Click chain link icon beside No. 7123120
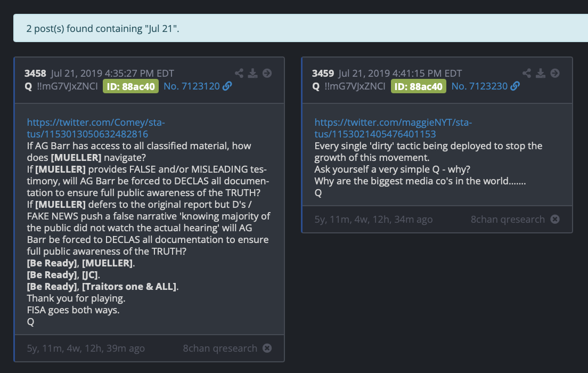588x373 pixels. click(227, 86)
